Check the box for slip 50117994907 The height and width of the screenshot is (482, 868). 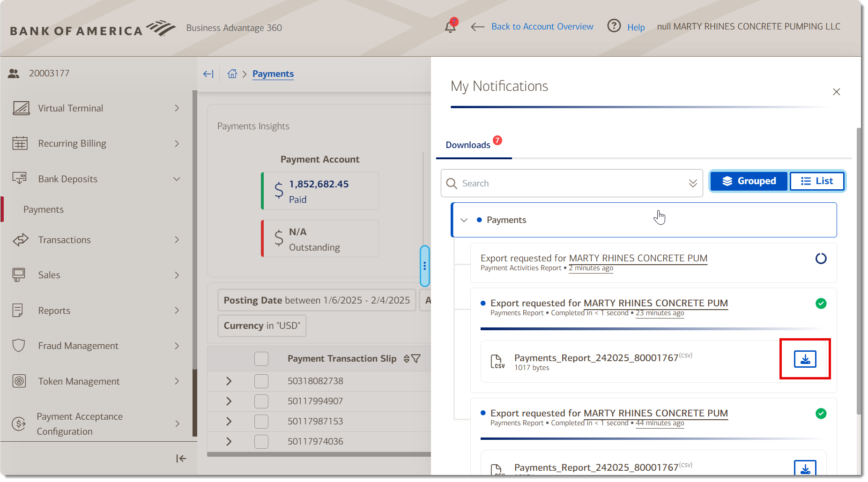coord(261,401)
